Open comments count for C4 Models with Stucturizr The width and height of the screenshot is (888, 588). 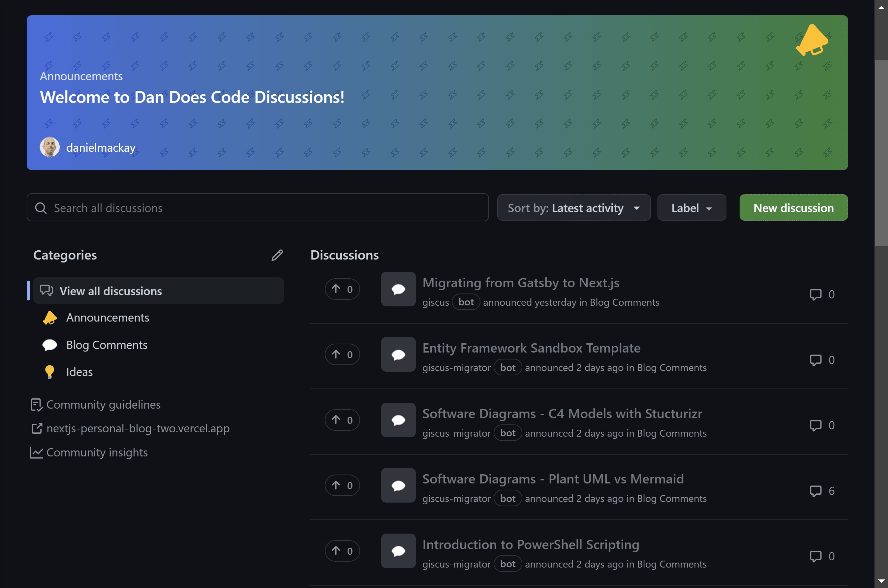pyautogui.click(x=822, y=426)
